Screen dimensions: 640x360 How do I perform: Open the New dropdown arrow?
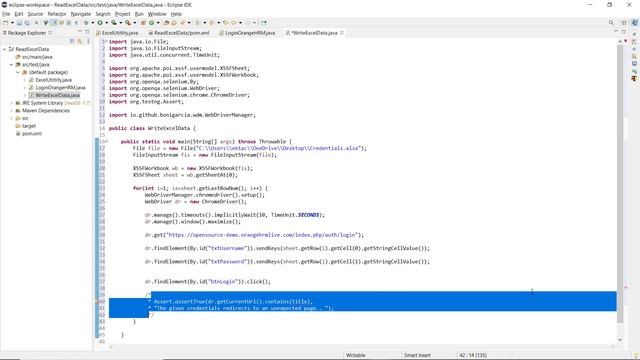12,23
